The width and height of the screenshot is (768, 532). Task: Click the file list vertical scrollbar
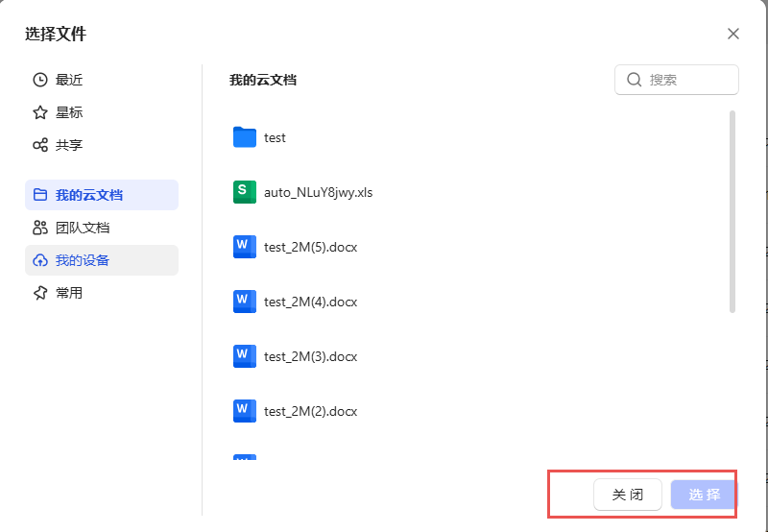coord(732,211)
